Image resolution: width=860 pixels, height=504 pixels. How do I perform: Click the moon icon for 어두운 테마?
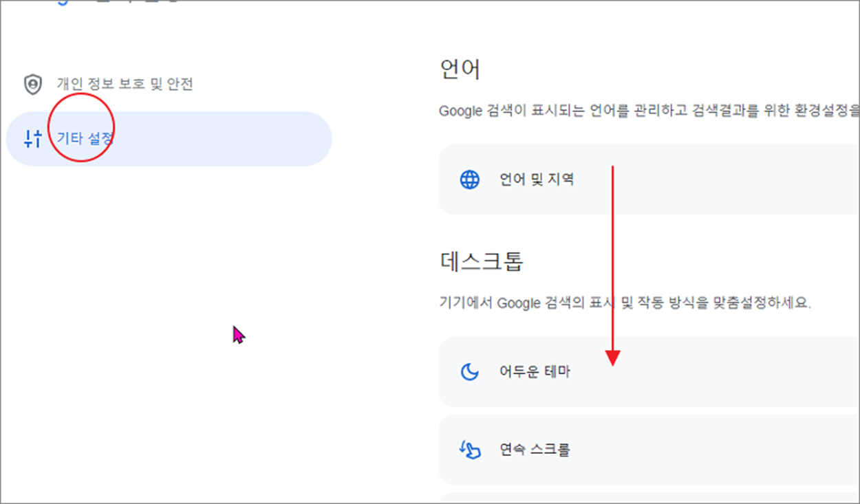click(469, 372)
